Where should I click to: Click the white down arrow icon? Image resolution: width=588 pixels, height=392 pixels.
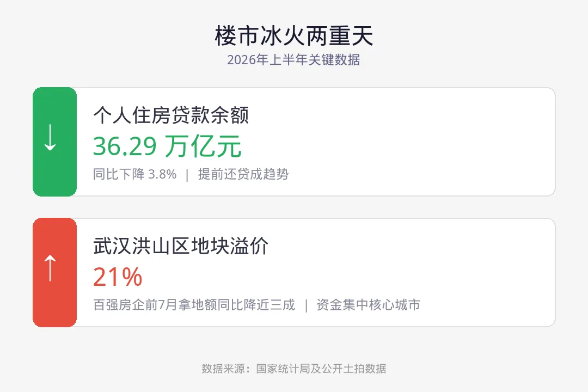[x=50, y=138]
